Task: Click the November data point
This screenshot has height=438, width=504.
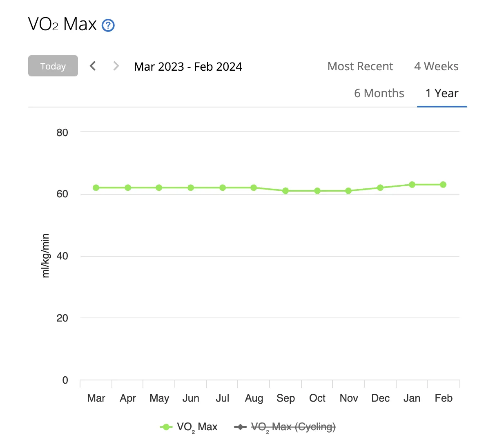Action: [348, 191]
